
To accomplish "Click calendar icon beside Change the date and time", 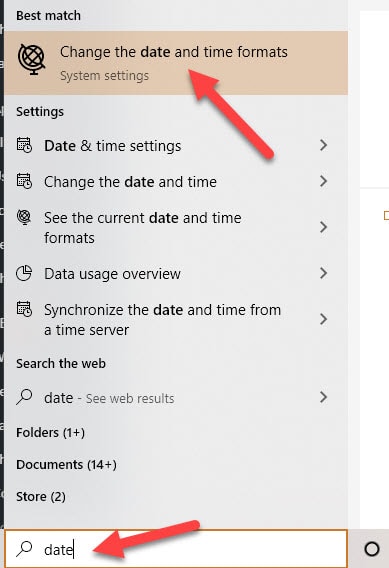I will [x=24, y=181].
